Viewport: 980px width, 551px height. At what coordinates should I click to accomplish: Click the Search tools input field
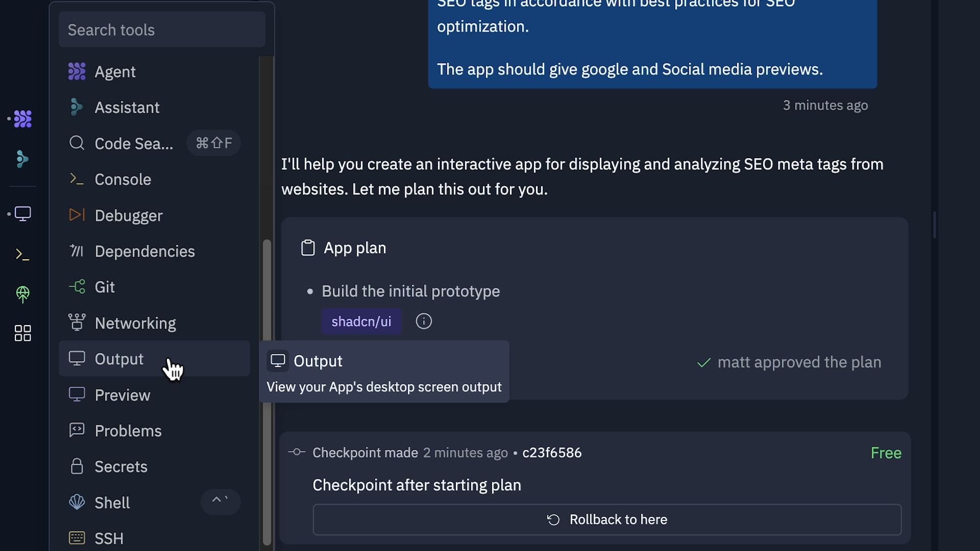coord(162,30)
